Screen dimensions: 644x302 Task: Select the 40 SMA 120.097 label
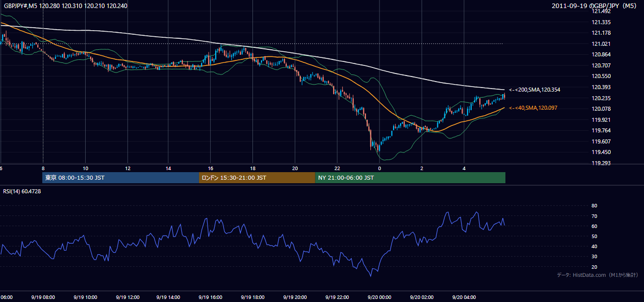(534, 108)
